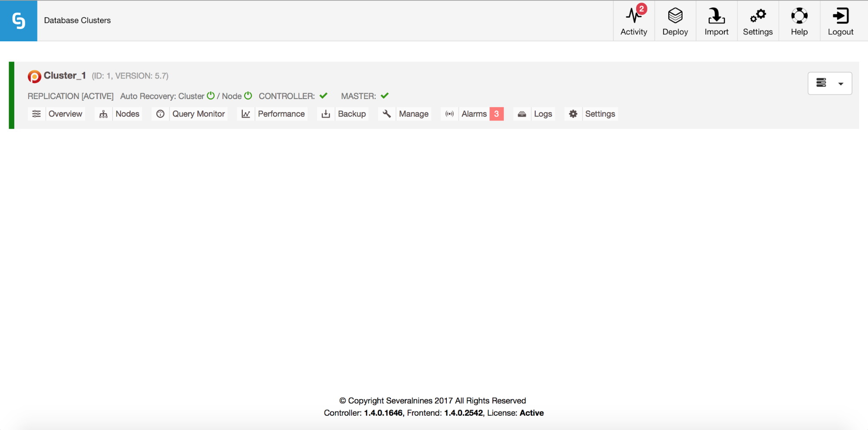Click the Import label in header

716,32
